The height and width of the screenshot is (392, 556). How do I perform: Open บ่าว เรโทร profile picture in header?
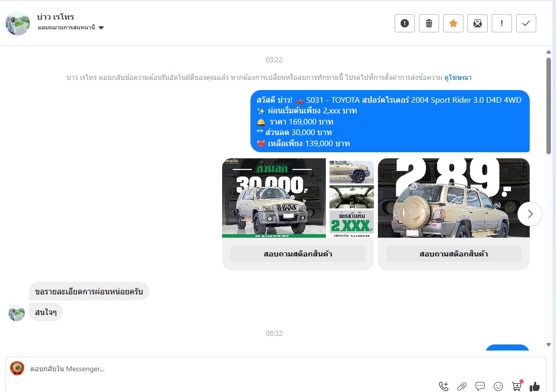tap(17, 23)
